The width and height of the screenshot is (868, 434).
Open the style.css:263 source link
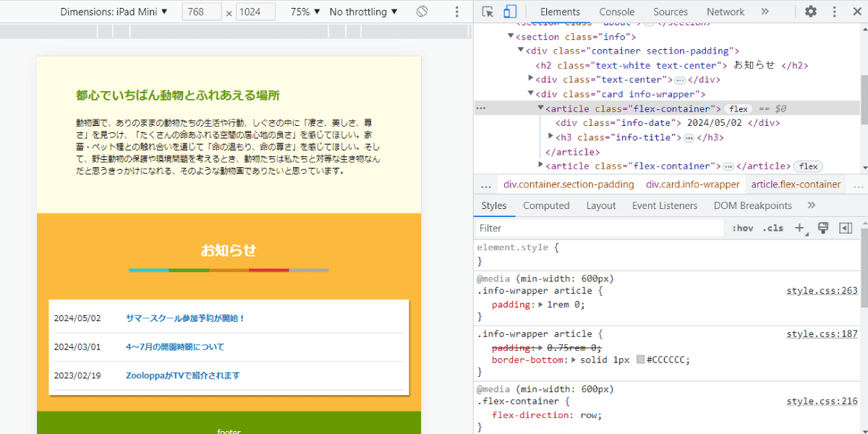822,291
